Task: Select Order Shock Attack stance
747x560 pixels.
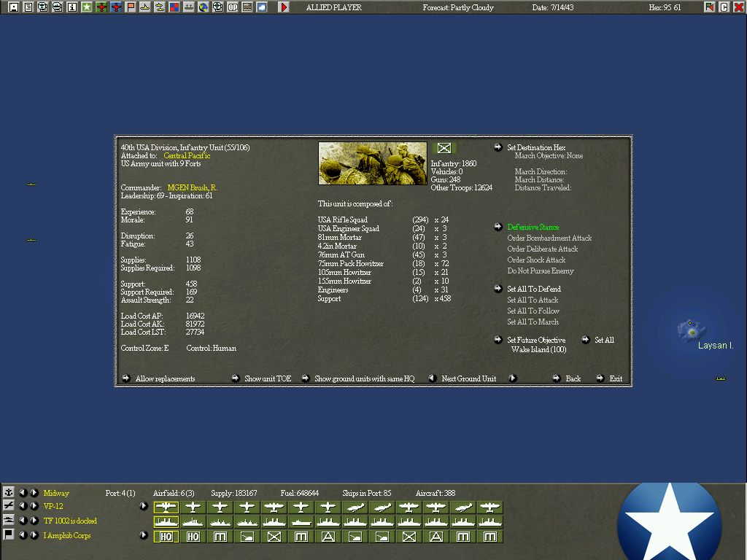Action: [536, 260]
